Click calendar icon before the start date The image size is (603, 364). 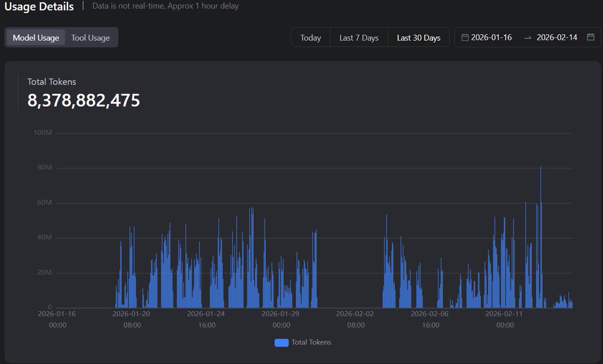(x=465, y=37)
